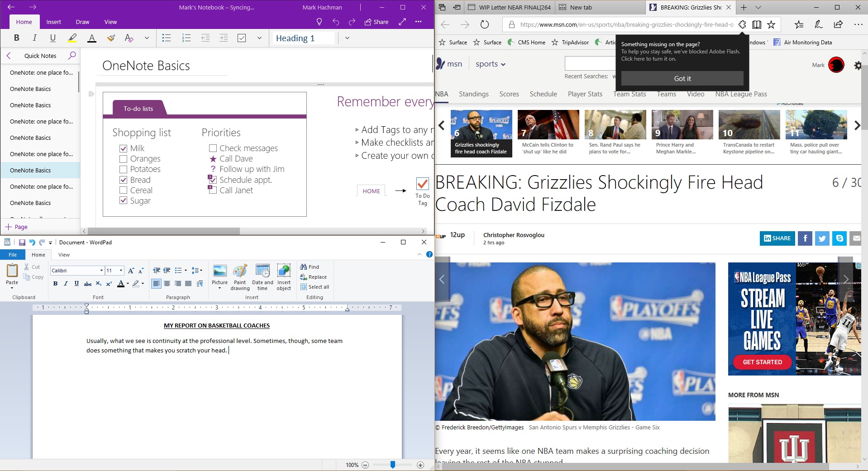Toggle Underline in OneNote toolbar

(x=53, y=38)
